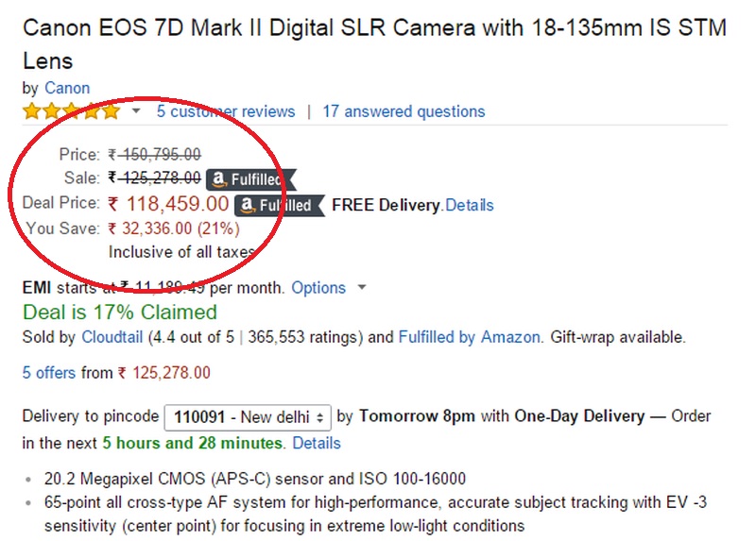
Task: Click the Deal Price ₹118,459.00 amount
Action: tap(178, 204)
